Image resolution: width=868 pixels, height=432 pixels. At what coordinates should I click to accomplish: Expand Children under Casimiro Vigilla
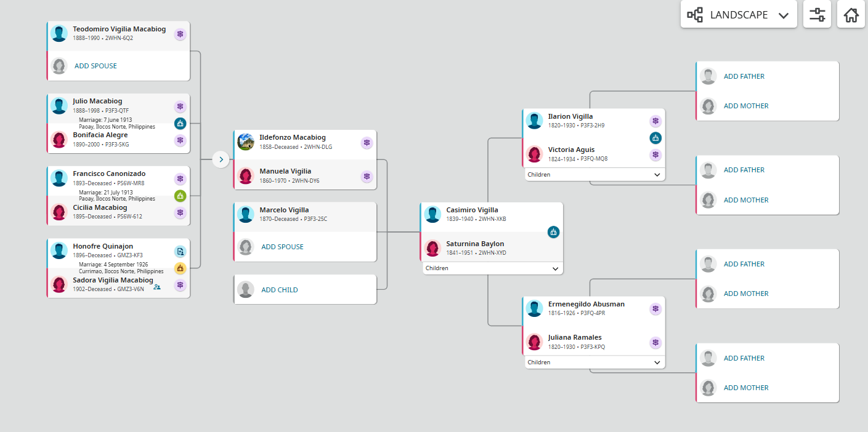pos(493,268)
